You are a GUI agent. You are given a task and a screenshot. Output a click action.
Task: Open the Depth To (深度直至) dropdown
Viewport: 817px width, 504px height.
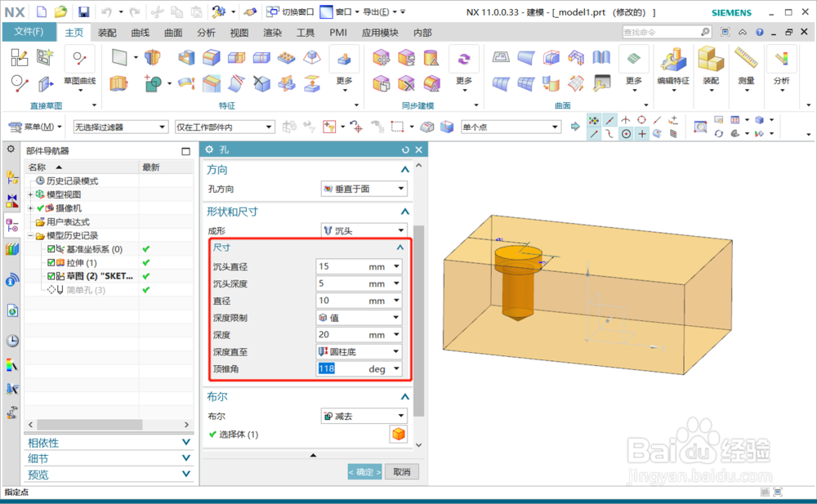pyautogui.click(x=359, y=352)
